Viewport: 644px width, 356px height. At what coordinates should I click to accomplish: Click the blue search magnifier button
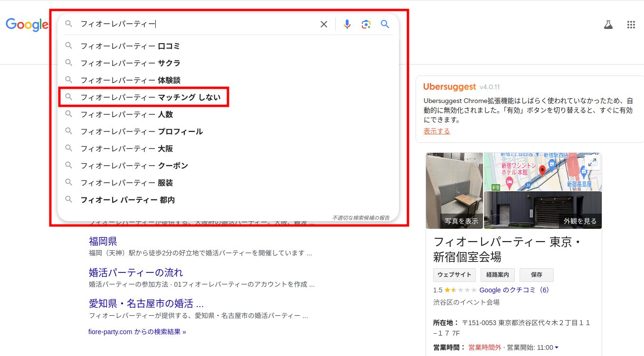[x=385, y=24]
